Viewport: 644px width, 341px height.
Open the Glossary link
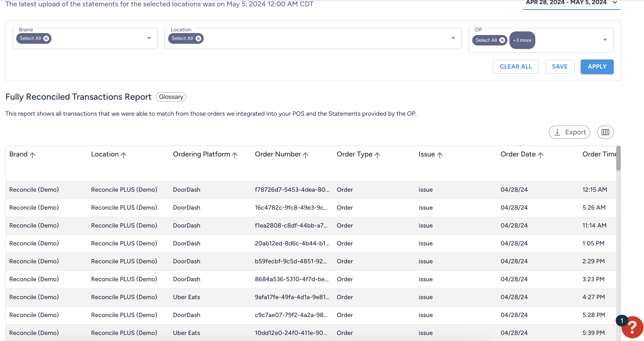(171, 97)
